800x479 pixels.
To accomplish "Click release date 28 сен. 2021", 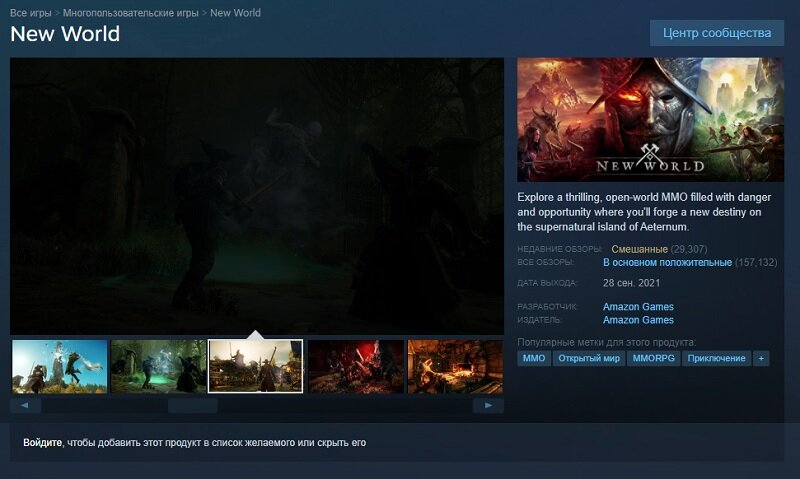I will point(632,283).
